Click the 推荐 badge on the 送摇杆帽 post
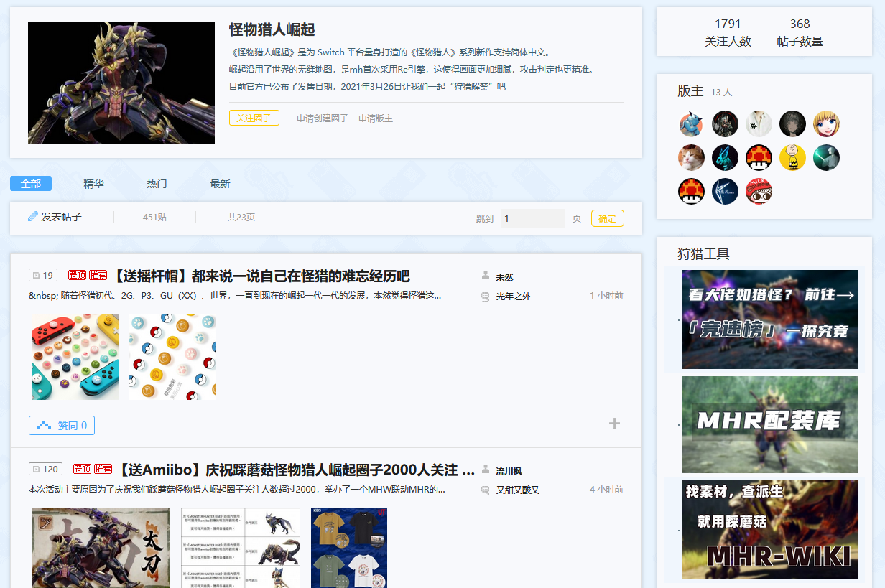885x588 pixels. tap(98, 275)
